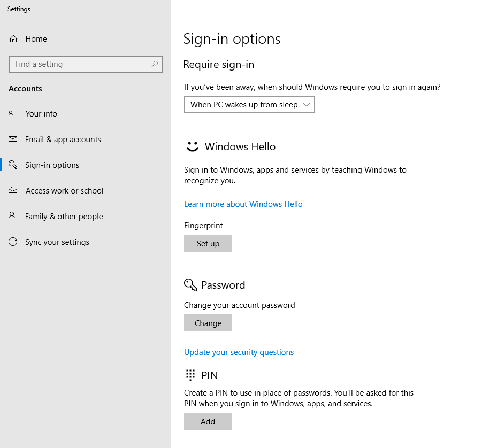Select Sign-in options in the sidebar
Image resolution: width=482 pixels, height=448 pixels.
52,165
